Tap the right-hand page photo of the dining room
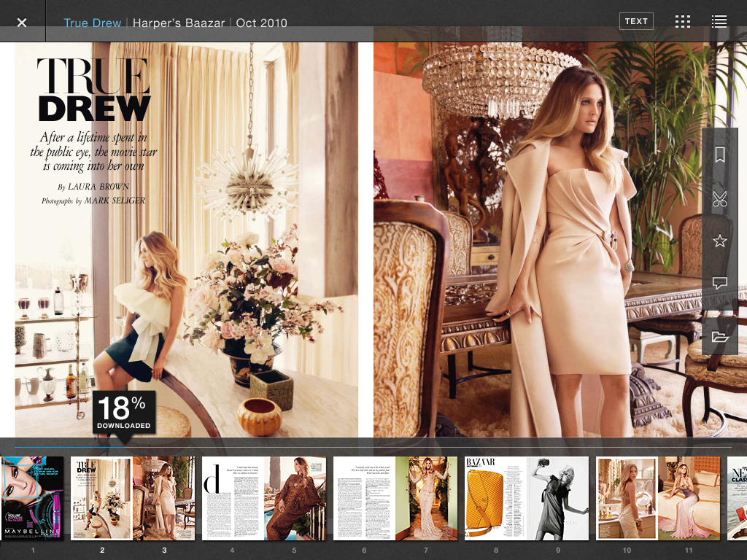 [x=560, y=239]
